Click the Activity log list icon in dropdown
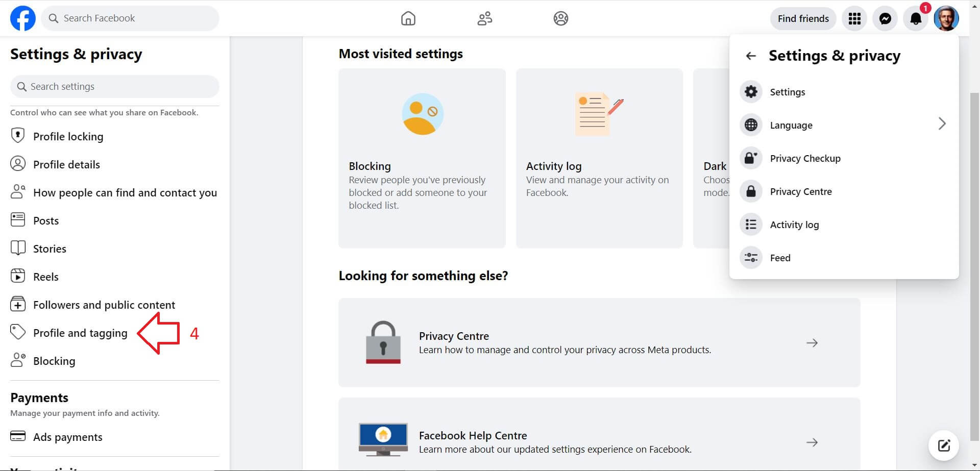The height and width of the screenshot is (471, 980). pyautogui.click(x=751, y=225)
